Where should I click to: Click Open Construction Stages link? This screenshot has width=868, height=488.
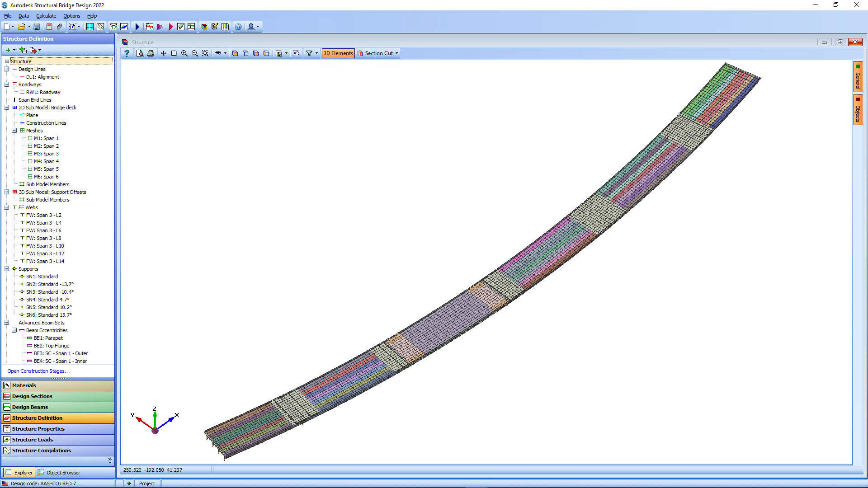38,371
